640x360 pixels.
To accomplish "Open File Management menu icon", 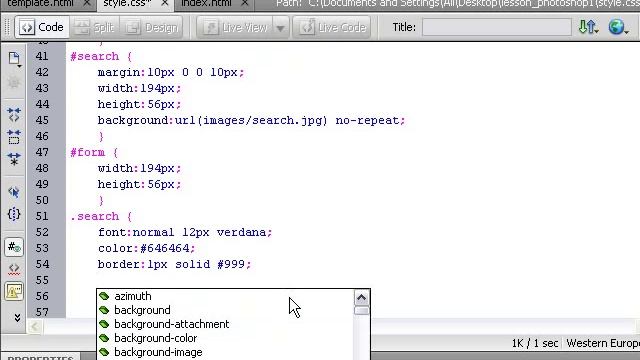I will [x=588, y=27].
